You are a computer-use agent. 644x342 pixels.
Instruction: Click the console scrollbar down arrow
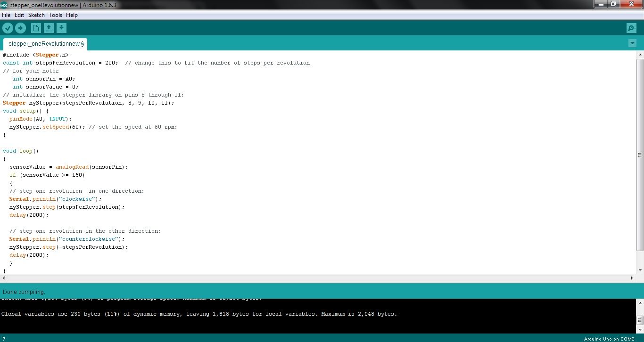click(x=640, y=328)
